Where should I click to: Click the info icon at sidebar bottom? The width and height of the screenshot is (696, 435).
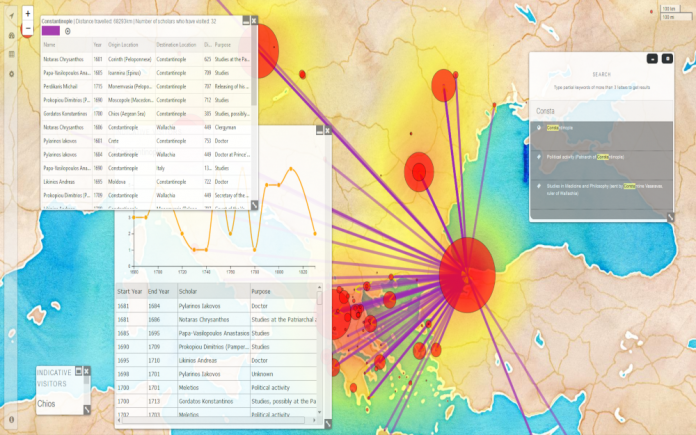point(12,419)
